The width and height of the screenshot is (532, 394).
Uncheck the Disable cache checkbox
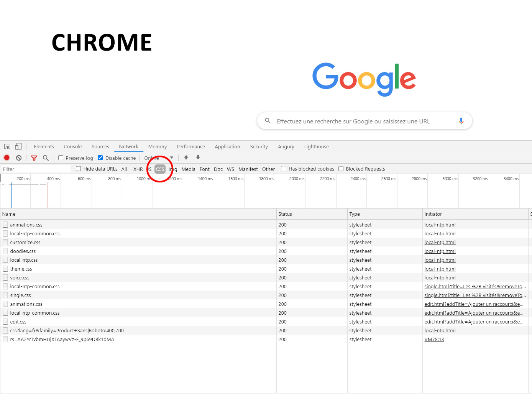pyautogui.click(x=100, y=158)
